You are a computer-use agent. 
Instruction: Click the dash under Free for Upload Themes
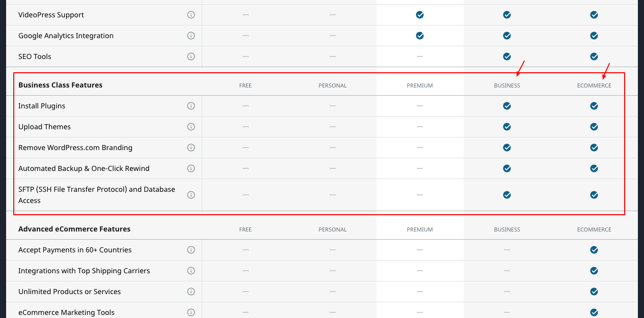pos(245,127)
